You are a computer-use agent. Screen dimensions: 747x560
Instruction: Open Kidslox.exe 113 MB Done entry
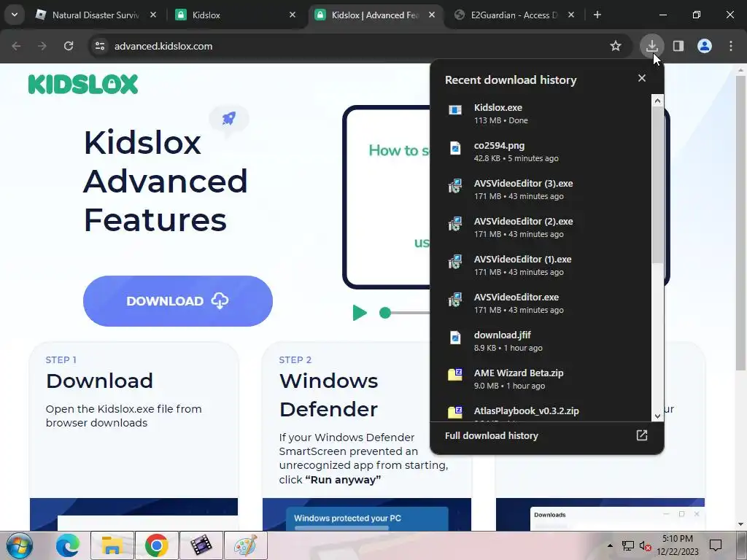(x=541, y=113)
